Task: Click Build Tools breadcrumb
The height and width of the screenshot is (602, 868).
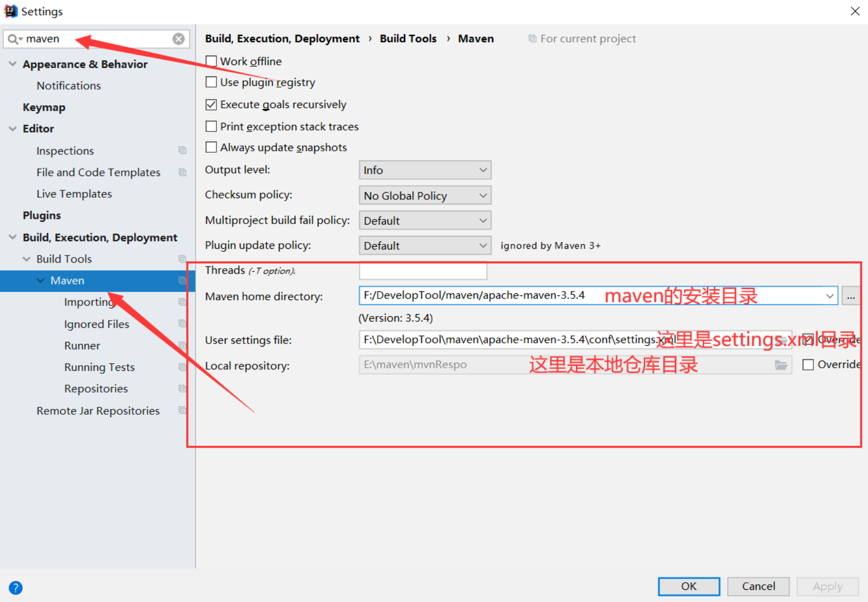Action: click(408, 38)
